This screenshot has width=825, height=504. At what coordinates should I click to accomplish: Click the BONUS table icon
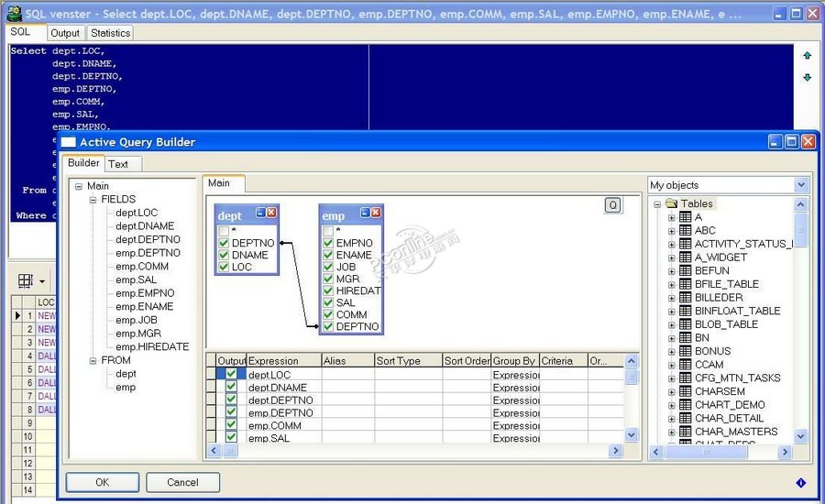[685, 351]
